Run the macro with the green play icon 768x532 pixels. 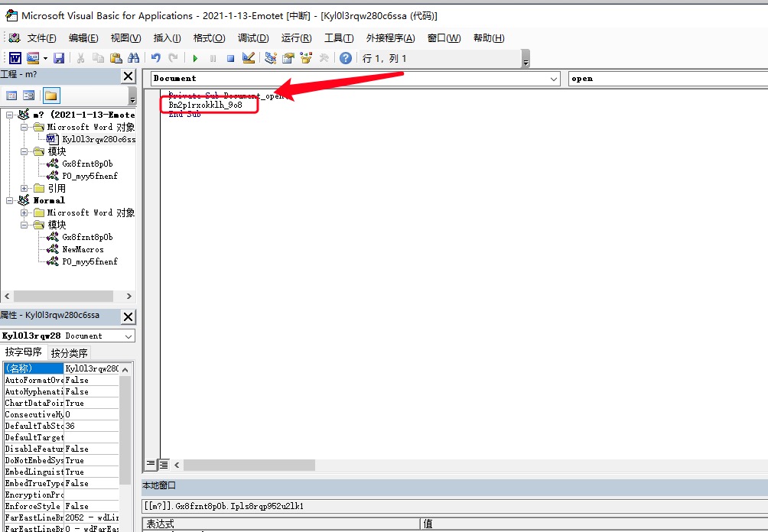(195, 59)
